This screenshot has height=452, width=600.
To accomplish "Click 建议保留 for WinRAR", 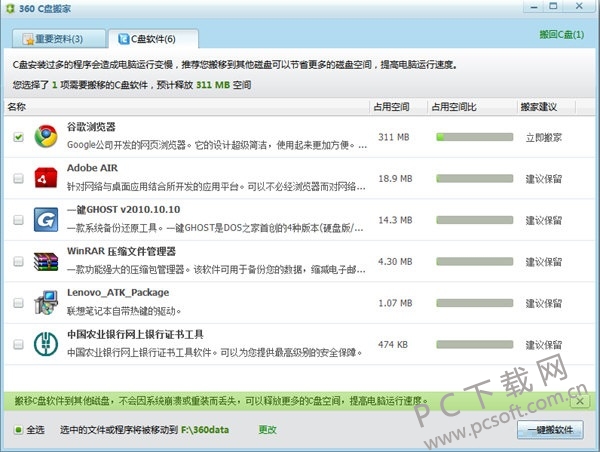I will point(544,262).
